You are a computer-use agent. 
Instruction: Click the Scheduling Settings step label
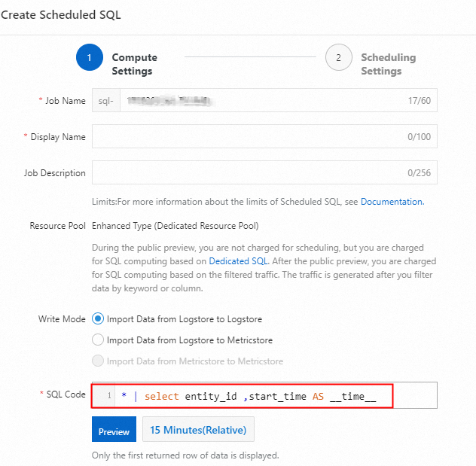389,64
